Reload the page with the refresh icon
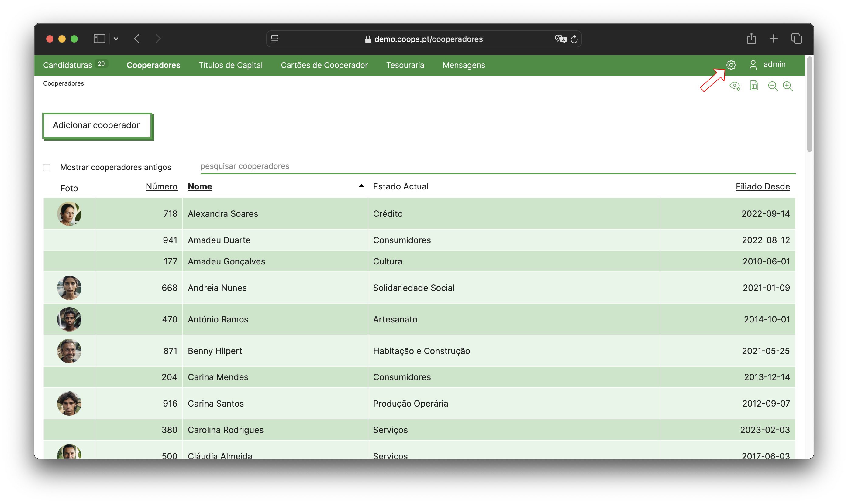The width and height of the screenshot is (848, 504). 574,39
